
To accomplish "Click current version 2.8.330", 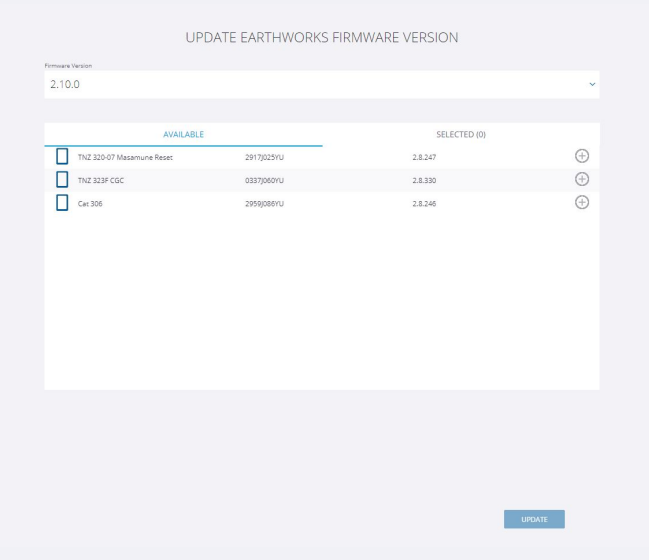I will click(x=424, y=180).
